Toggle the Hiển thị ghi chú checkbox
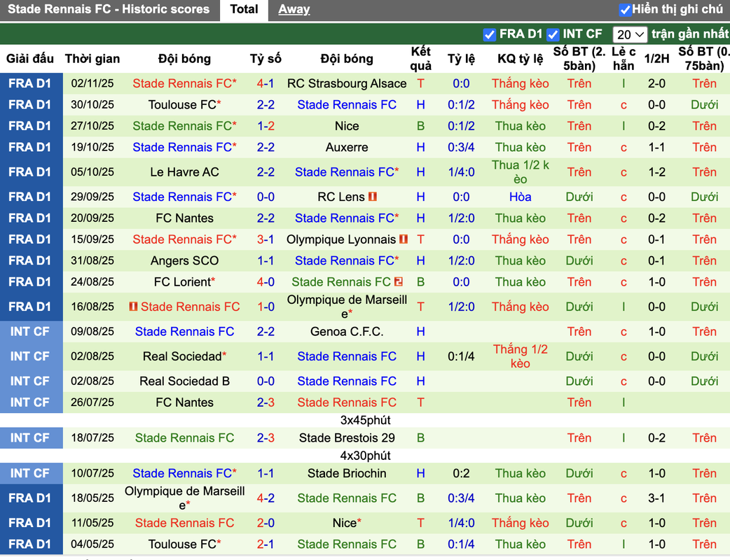The width and height of the screenshot is (730, 560). (625, 10)
